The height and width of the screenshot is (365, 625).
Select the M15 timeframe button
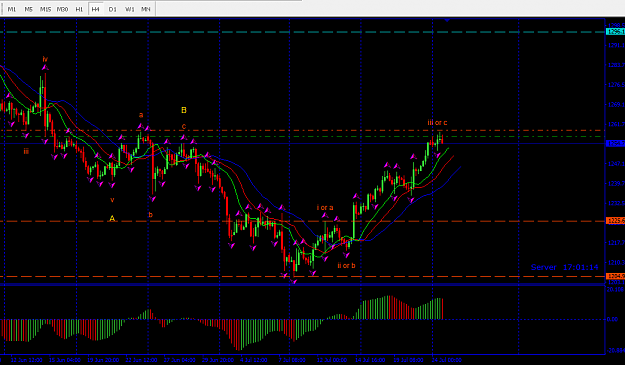click(45, 9)
